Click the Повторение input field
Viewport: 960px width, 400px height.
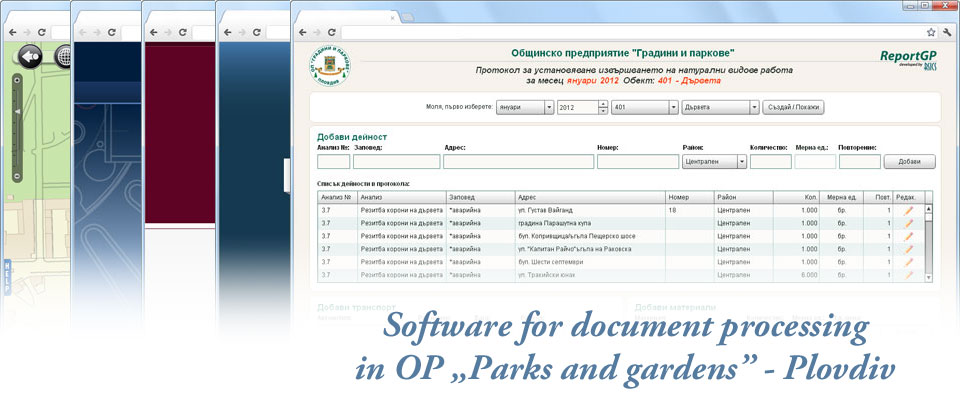pos(860,162)
